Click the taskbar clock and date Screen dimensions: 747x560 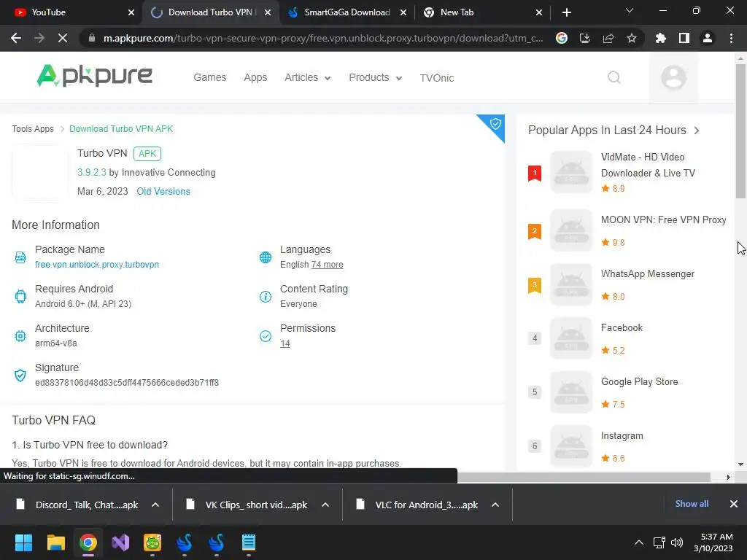pos(713,542)
